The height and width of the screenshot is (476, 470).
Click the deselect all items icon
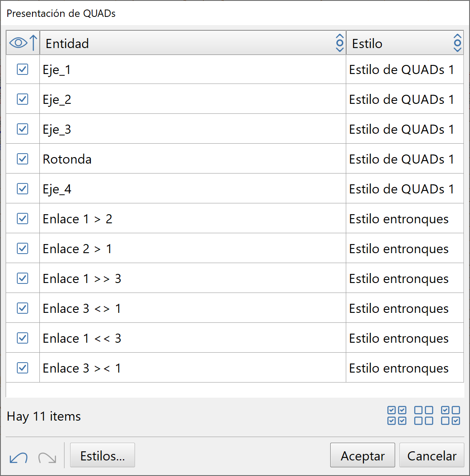pos(424,415)
